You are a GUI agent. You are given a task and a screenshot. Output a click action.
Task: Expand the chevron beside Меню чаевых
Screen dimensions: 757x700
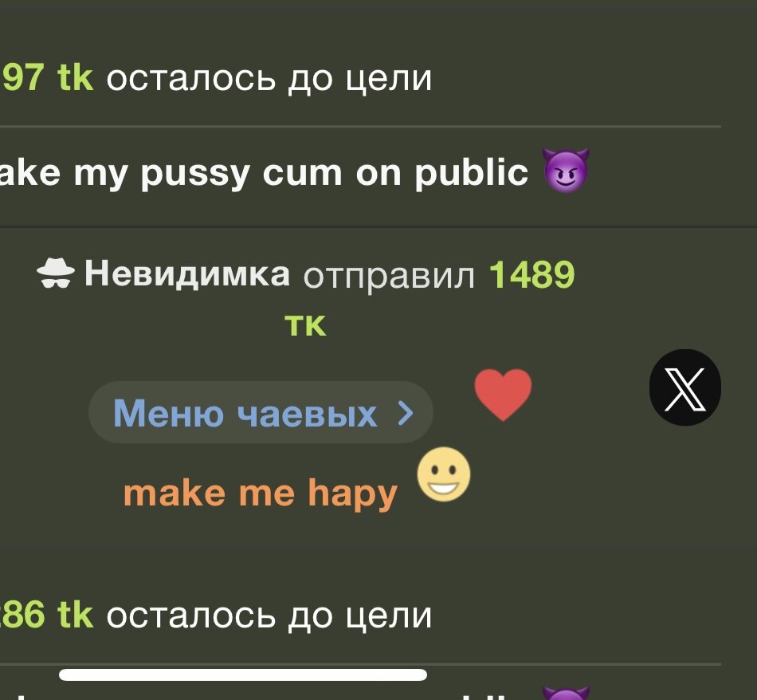(406, 414)
